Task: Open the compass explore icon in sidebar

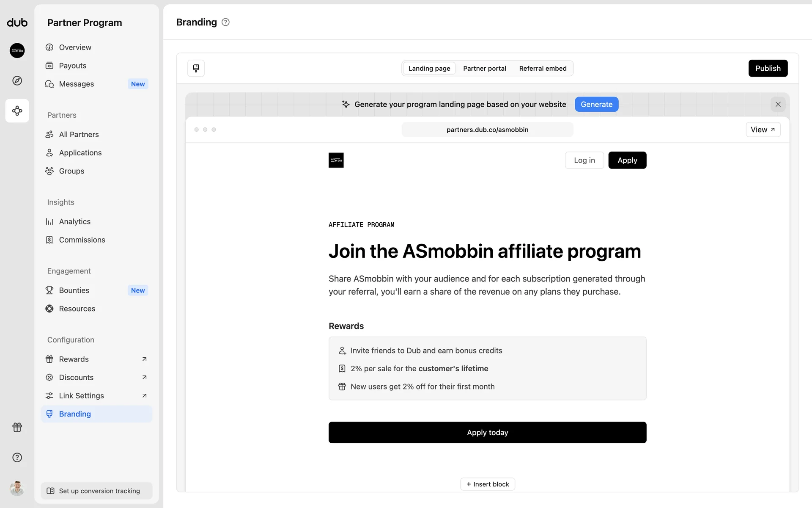Action: pos(17,80)
